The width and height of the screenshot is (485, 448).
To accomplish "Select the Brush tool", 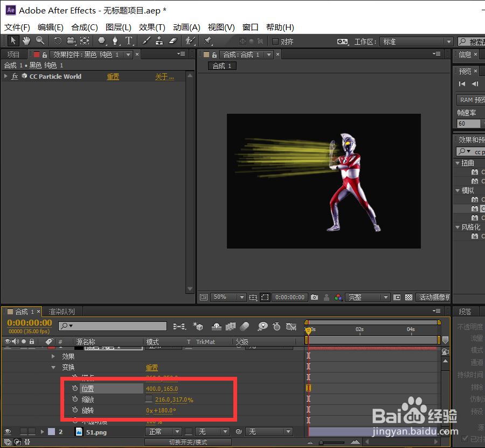I will point(146,41).
